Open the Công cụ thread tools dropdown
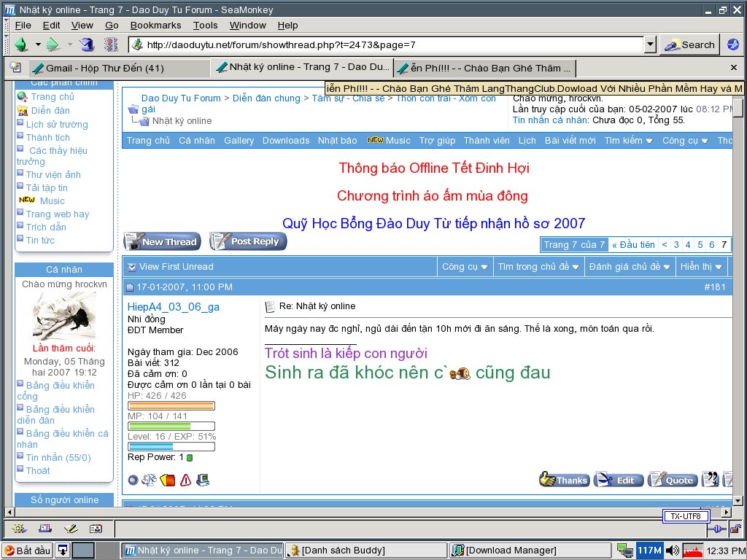 [x=465, y=267]
